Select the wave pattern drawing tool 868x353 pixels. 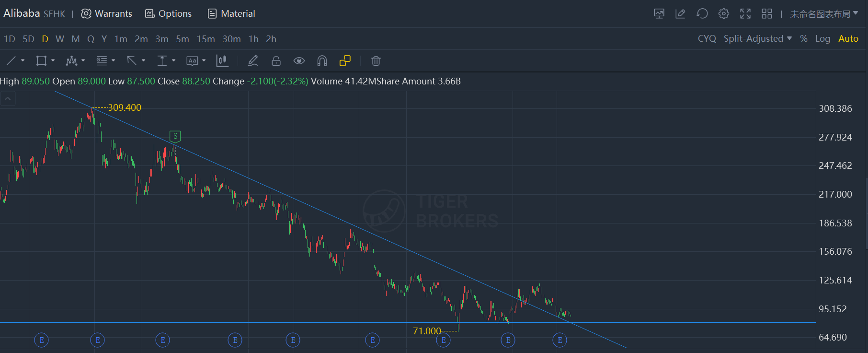pos(71,61)
